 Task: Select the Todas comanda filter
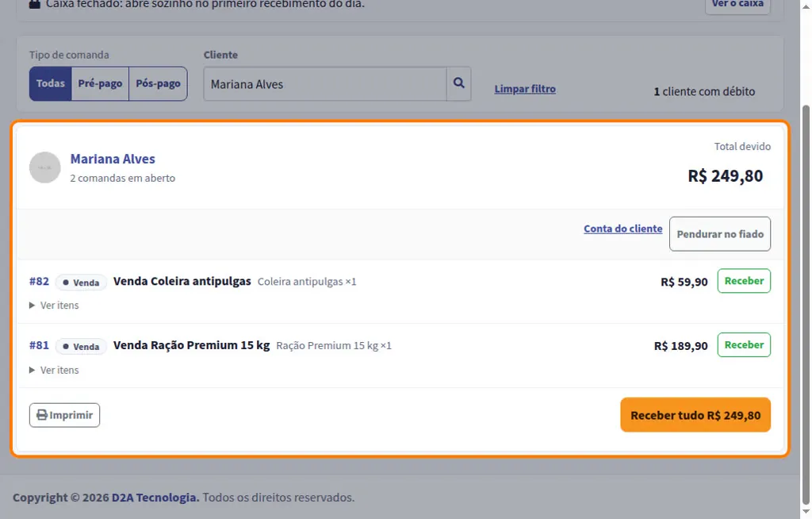point(50,83)
